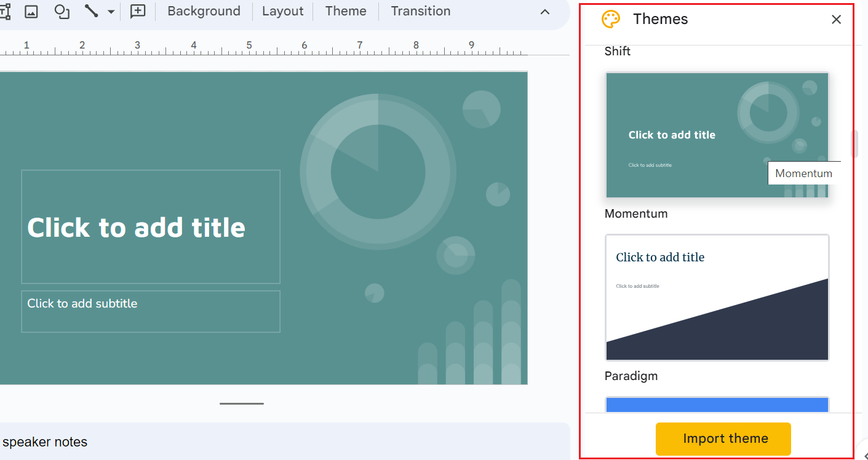
Task: Add a comment to the slide
Action: tap(138, 11)
